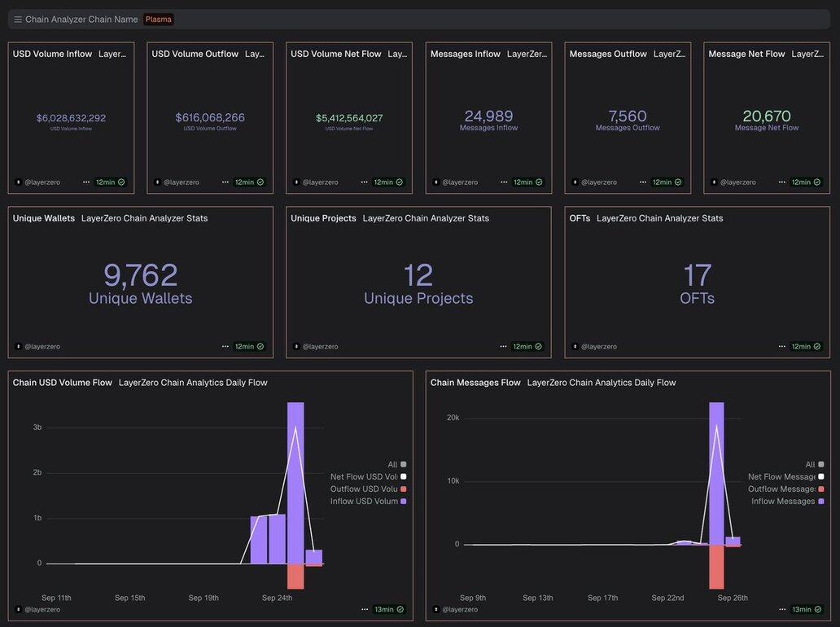Viewport: 840px width, 627px height.
Task: Click 12min refresh status on USD Volume Net Flow card
Action: pyautogui.click(x=388, y=182)
